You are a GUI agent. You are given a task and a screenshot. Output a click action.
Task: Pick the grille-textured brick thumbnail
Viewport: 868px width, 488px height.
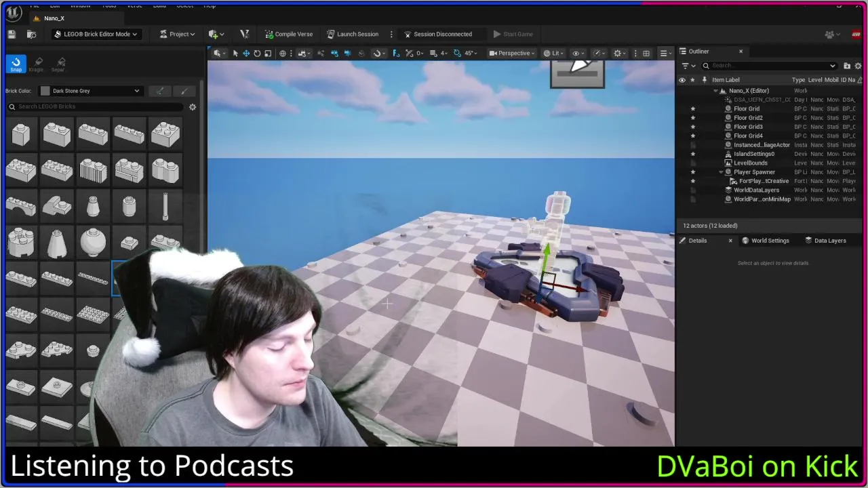(x=93, y=169)
